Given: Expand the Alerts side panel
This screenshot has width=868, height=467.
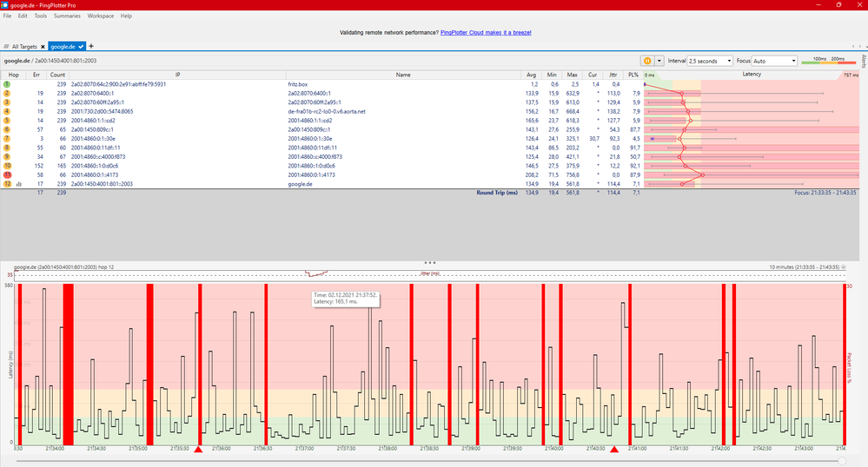Looking at the screenshot, I should coord(864,61).
